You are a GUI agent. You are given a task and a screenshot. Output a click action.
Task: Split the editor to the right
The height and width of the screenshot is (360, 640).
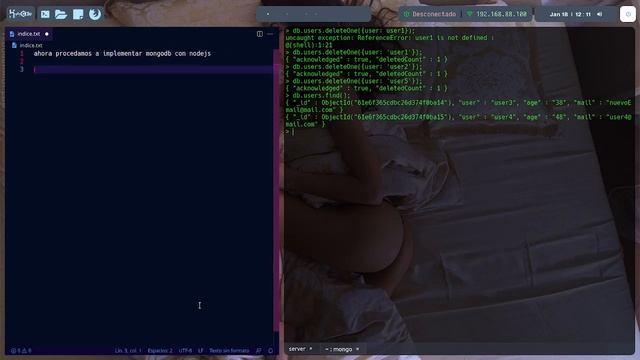click(260, 34)
